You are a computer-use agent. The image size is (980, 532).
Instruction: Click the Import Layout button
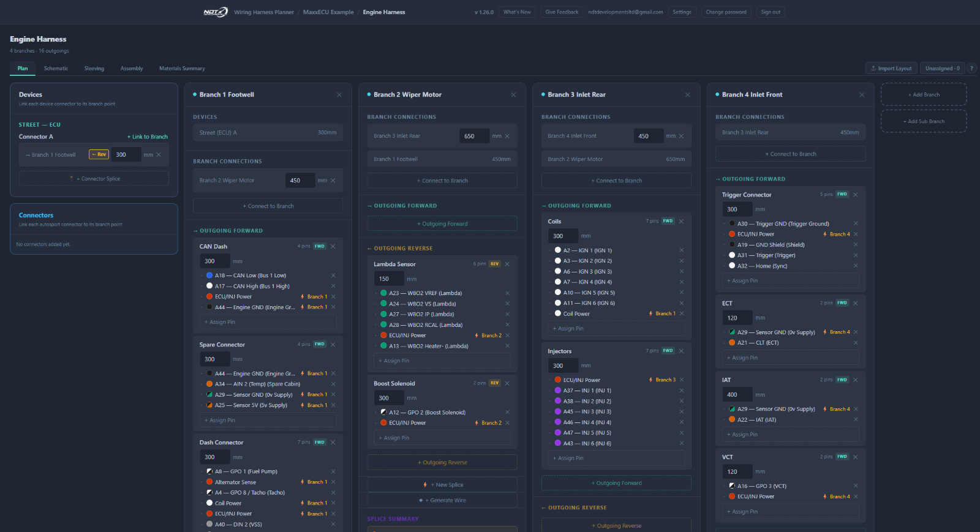click(891, 68)
